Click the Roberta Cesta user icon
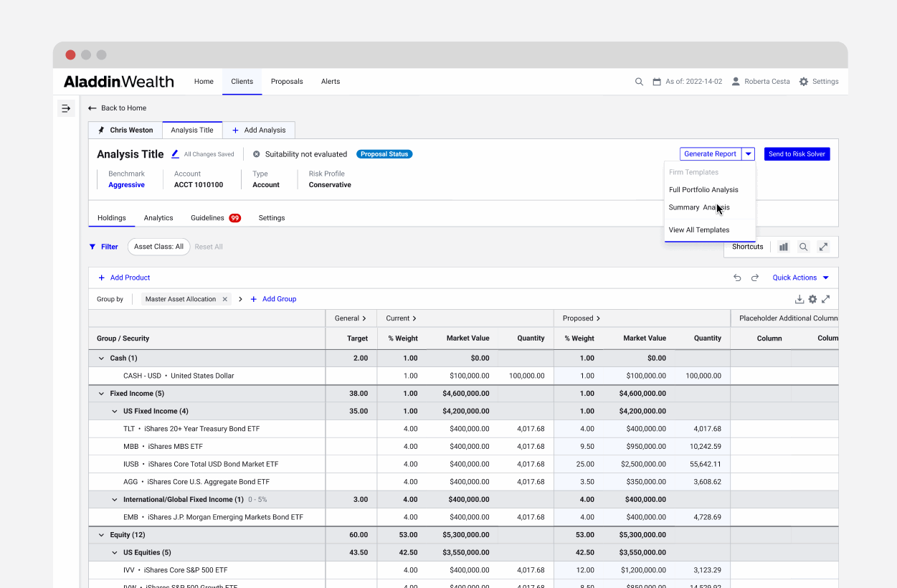 pos(736,82)
